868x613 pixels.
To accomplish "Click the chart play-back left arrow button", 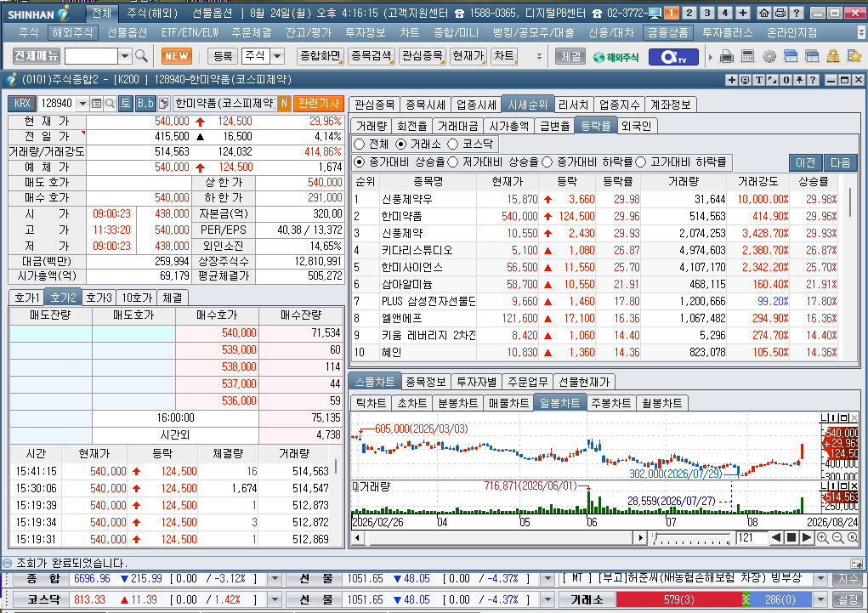I will click(x=776, y=537).
